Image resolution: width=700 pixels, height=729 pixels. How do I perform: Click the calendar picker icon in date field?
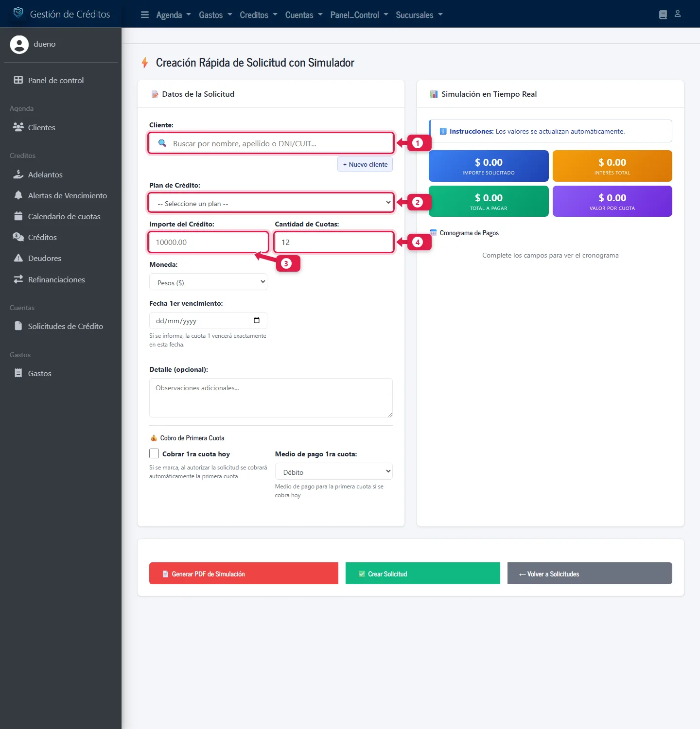[x=257, y=320]
